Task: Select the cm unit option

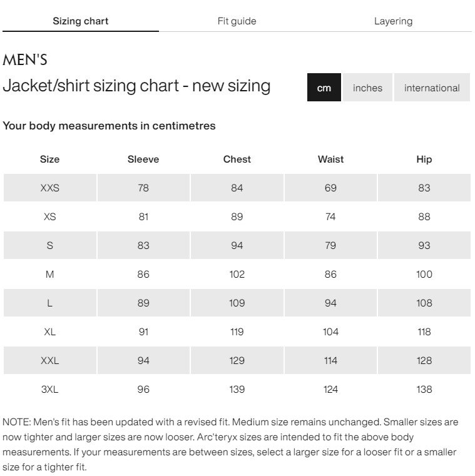Action: click(324, 88)
